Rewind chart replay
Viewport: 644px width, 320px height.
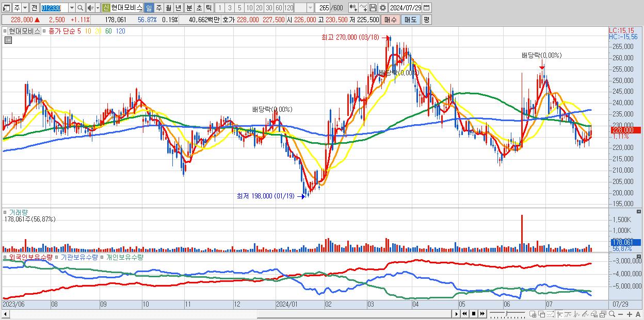(464, 314)
